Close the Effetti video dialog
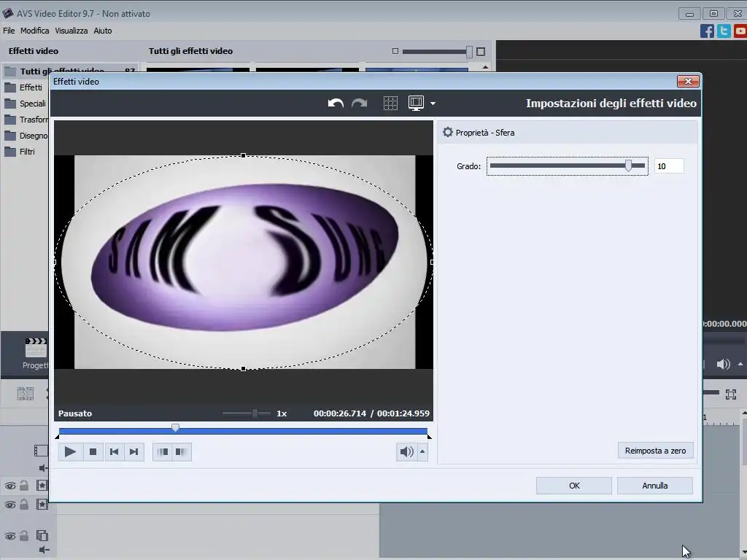This screenshot has height=560, width=747. 688,82
